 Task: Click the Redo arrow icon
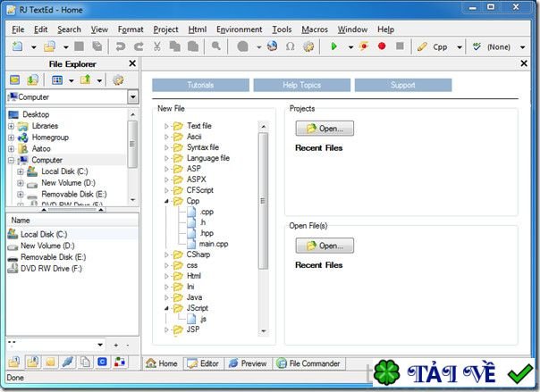click(139, 46)
